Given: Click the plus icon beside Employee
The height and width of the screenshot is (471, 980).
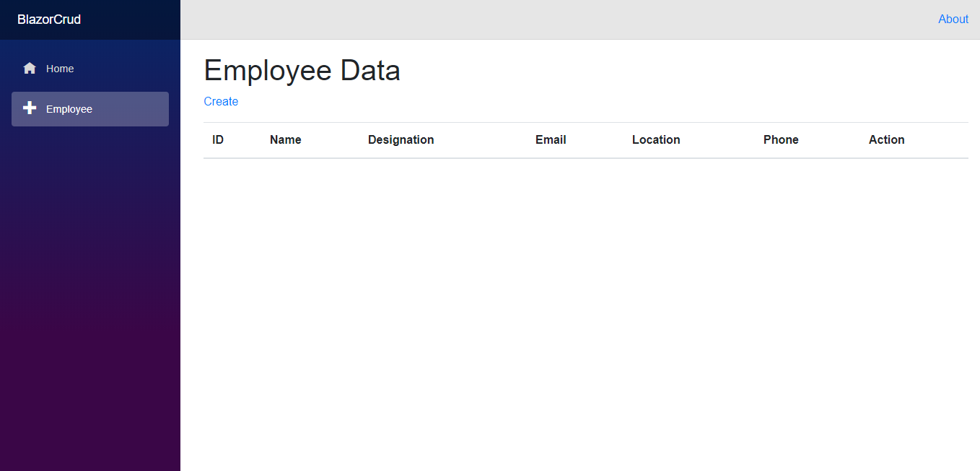Looking at the screenshot, I should pyautogui.click(x=30, y=108).
